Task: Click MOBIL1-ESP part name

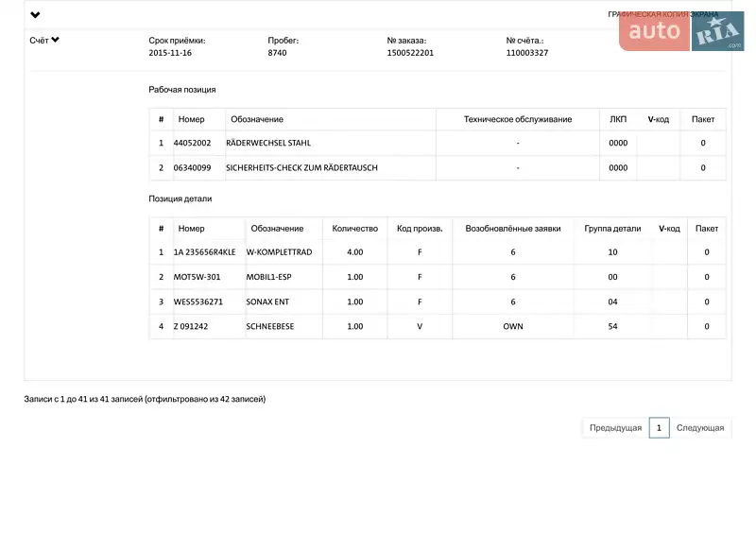Action: pyautogui.click(x=268, y=277)
